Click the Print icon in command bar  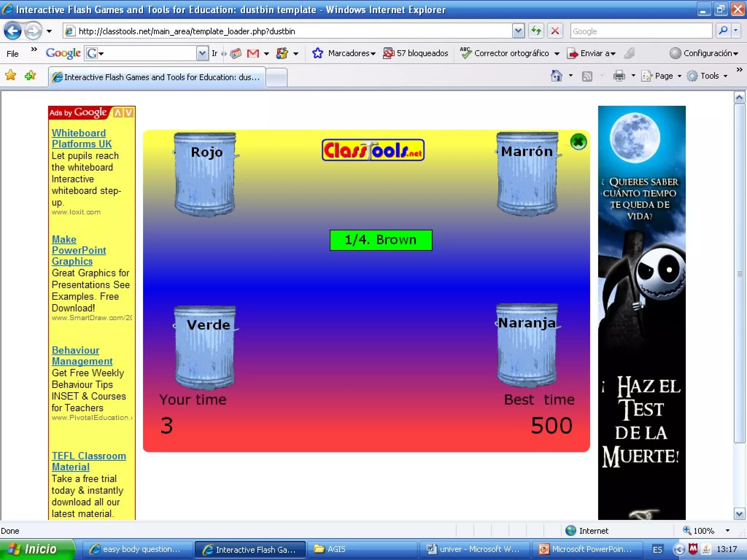pyautogui.click(x=619, y=76)
